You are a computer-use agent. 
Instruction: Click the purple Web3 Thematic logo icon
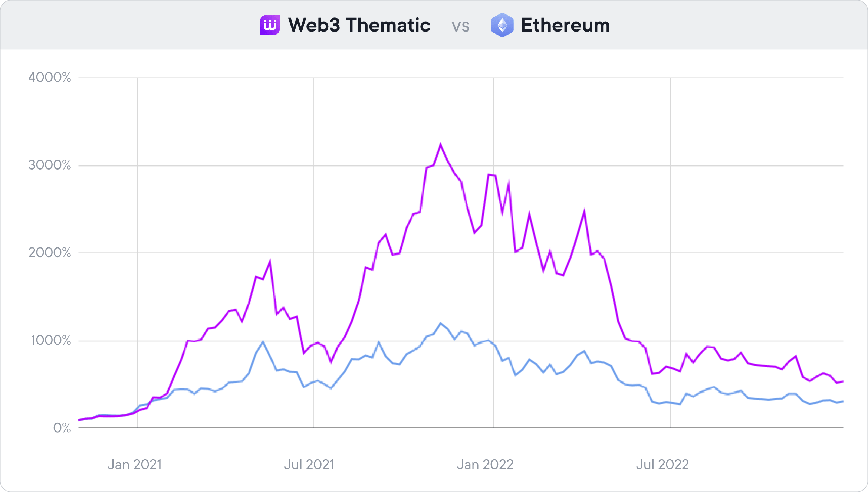click(x=270, y=25)
